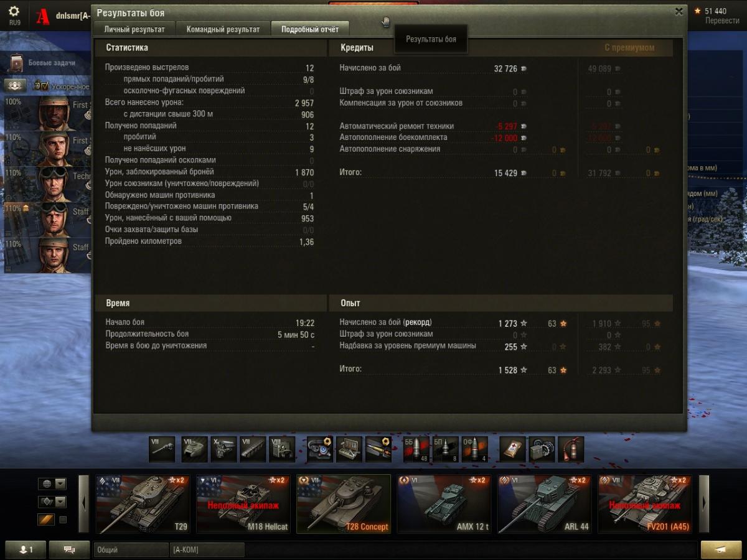Select the repair kit consumable
The image size is (747, 560).
(x=542, y=449)
